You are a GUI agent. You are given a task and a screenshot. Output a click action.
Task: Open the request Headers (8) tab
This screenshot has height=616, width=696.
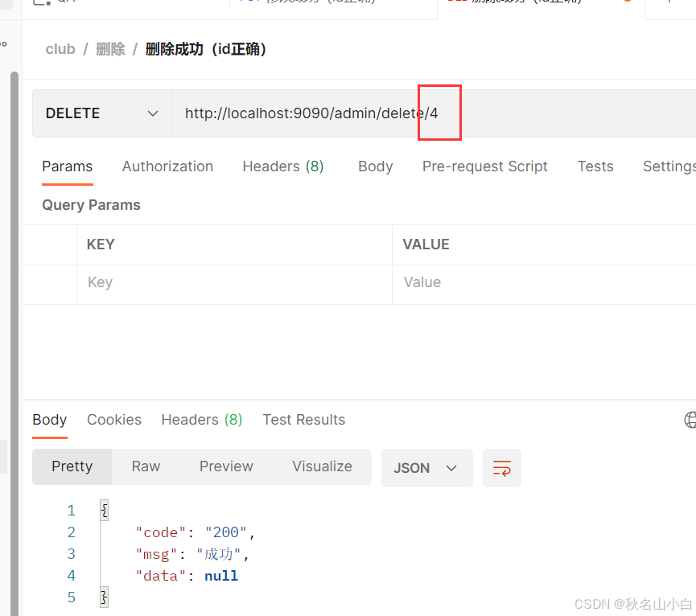pyautogui.click(x=283, y=166)
